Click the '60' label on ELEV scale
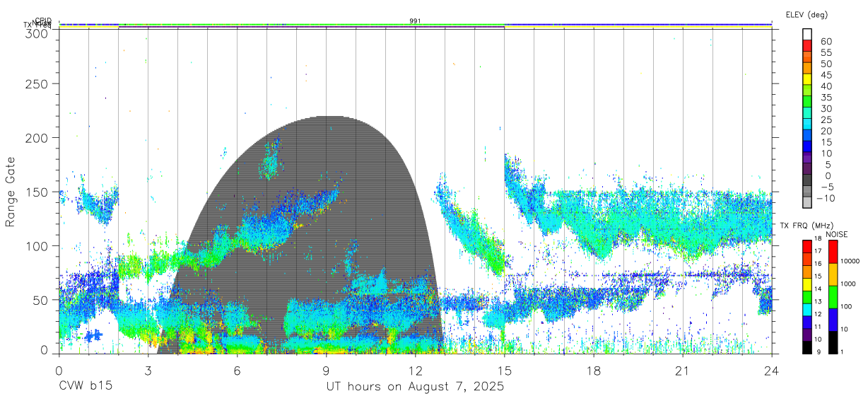 click(x=826, y=42)
